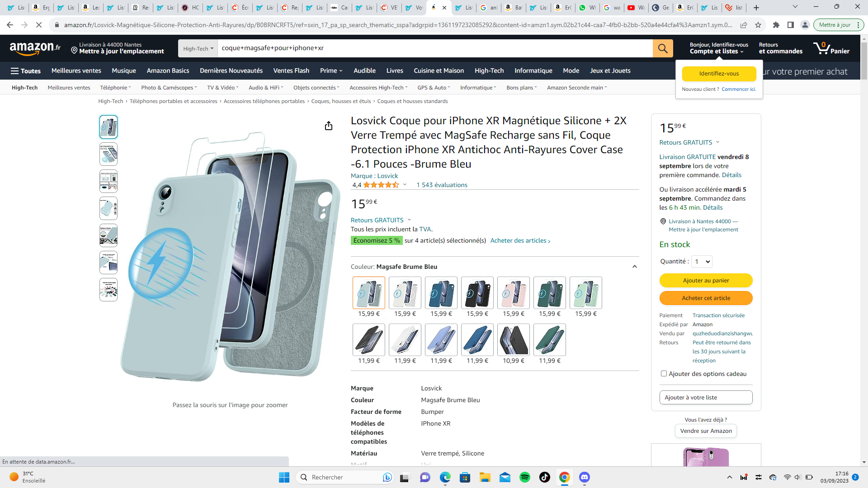Expand the Accessoires High-Tech submenu
Viewport: 868px width, 488px height.
(378, 88)
